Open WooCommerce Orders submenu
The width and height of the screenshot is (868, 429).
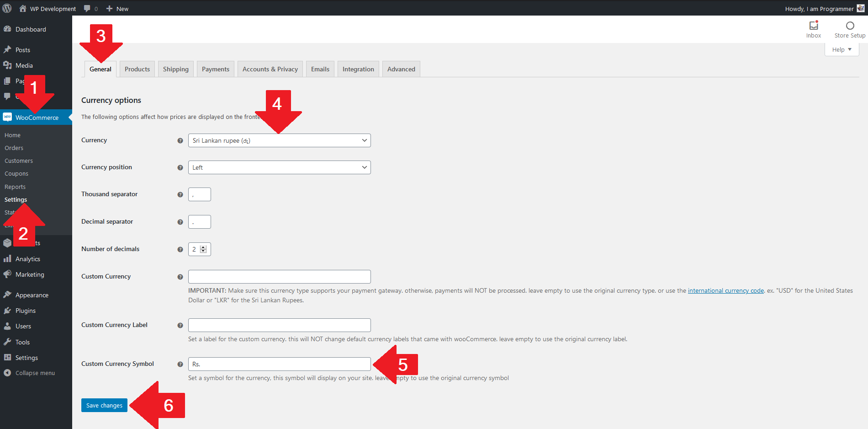[x=14, y=148]
